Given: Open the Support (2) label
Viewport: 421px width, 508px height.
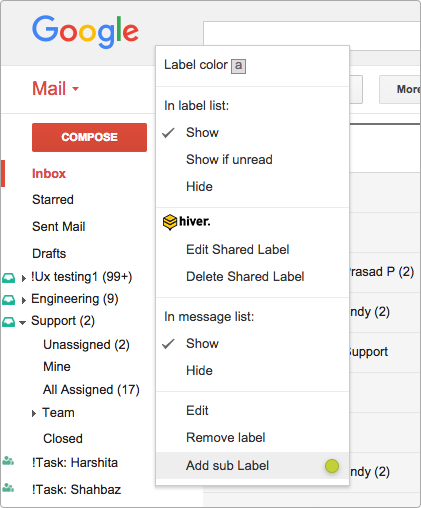Looking at the screenshot, I should click(63, 321).
